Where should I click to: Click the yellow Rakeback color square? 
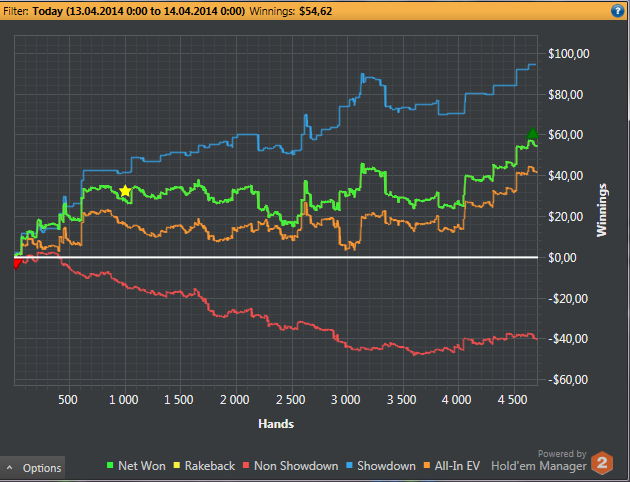[x=177, y=466]
